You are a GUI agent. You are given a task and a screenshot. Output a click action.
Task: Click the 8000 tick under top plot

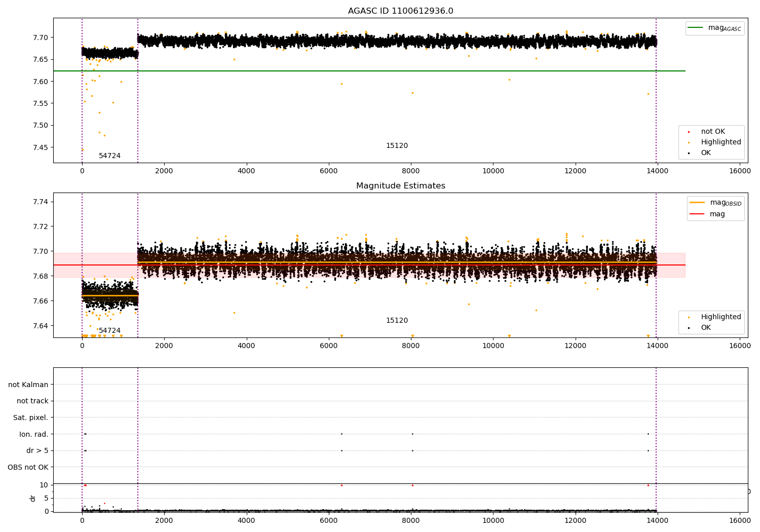coord(411,171)
